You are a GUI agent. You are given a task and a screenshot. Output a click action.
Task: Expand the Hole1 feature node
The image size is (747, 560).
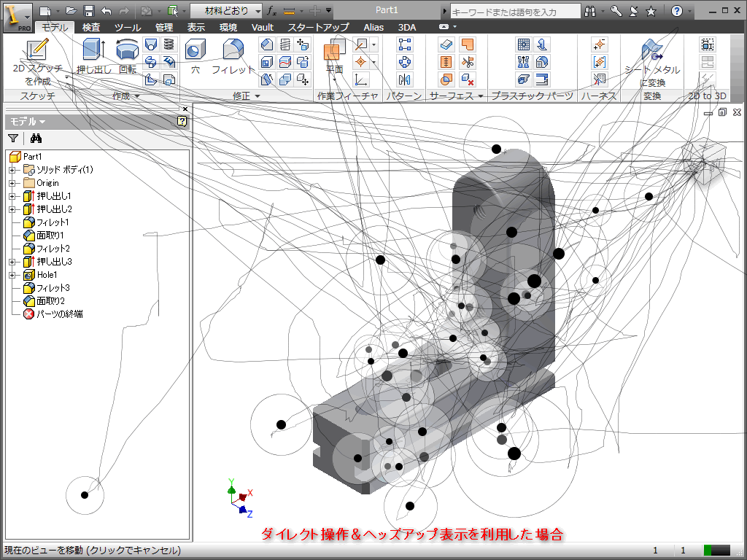click(x=12, y=275)
